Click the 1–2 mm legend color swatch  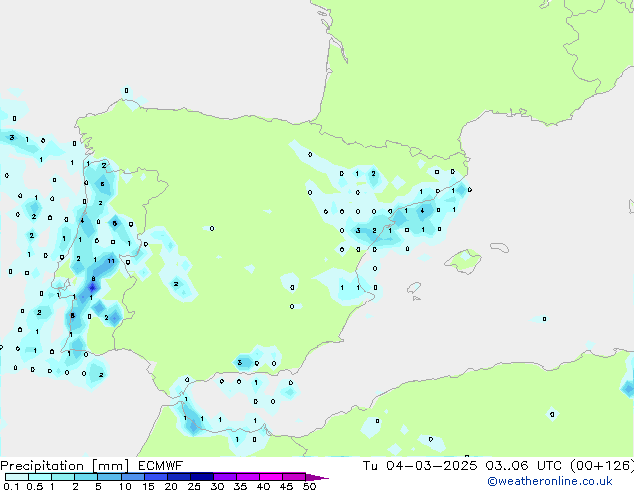[x=63, y=477]
